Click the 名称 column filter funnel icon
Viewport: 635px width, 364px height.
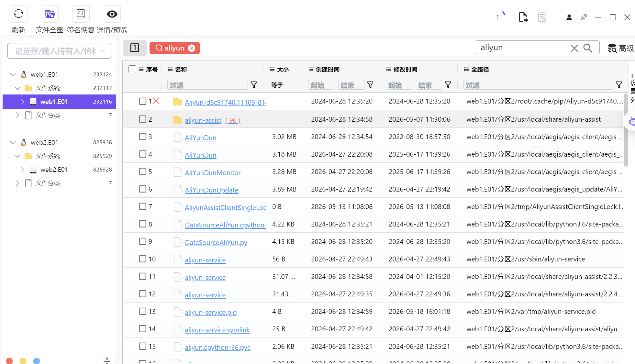click(254, 85)
